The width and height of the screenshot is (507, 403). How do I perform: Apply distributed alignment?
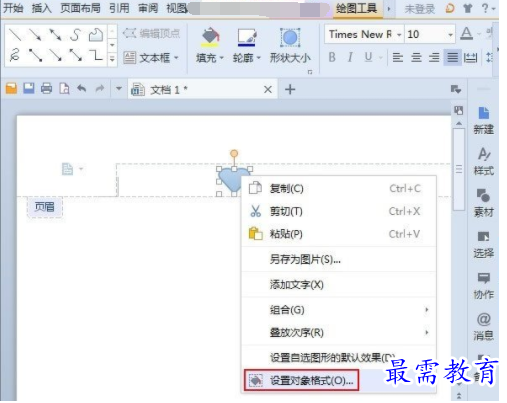470,58
